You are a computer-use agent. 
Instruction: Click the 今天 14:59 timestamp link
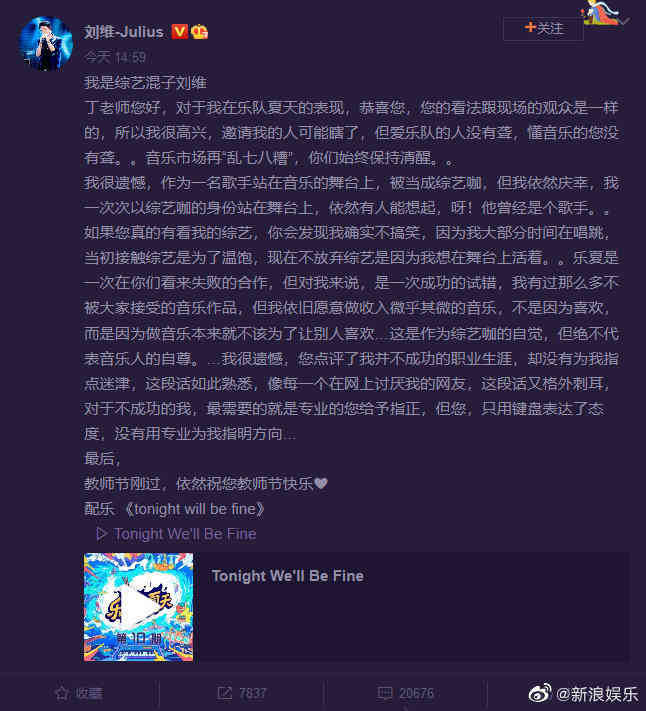[115, 58]
